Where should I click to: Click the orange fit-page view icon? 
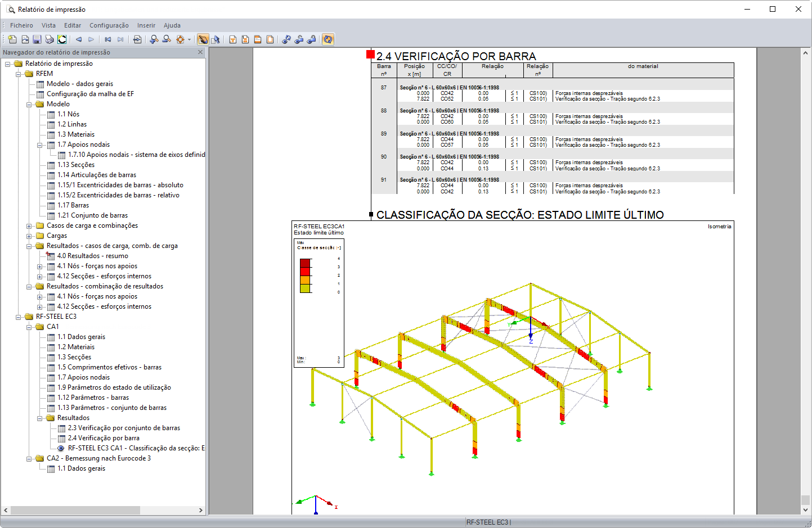point(180,39)
